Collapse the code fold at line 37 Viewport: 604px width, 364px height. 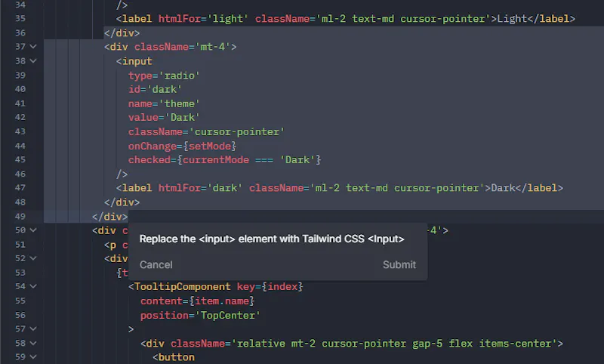[33, 47]
